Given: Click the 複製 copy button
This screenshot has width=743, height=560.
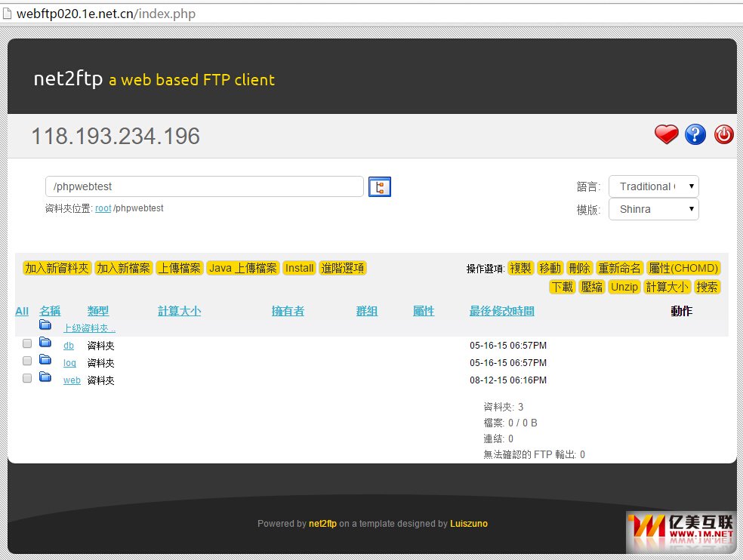Looking at the screenshot, I should coord(521,268).
